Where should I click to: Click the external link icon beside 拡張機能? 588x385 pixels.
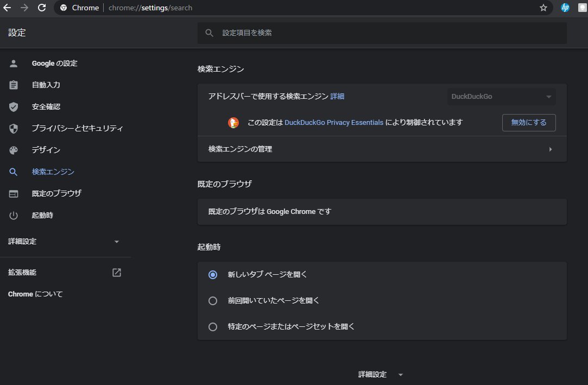(x=117, y=273)
